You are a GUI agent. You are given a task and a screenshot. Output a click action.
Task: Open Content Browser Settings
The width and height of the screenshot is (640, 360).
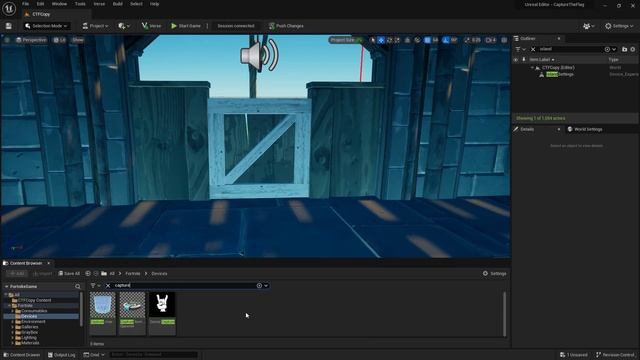[x=494, y=273]
